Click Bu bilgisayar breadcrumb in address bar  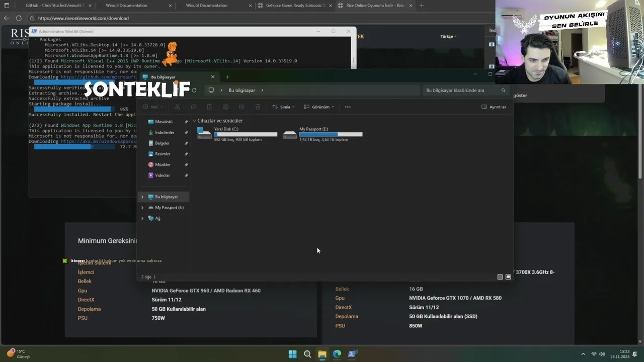242,90
